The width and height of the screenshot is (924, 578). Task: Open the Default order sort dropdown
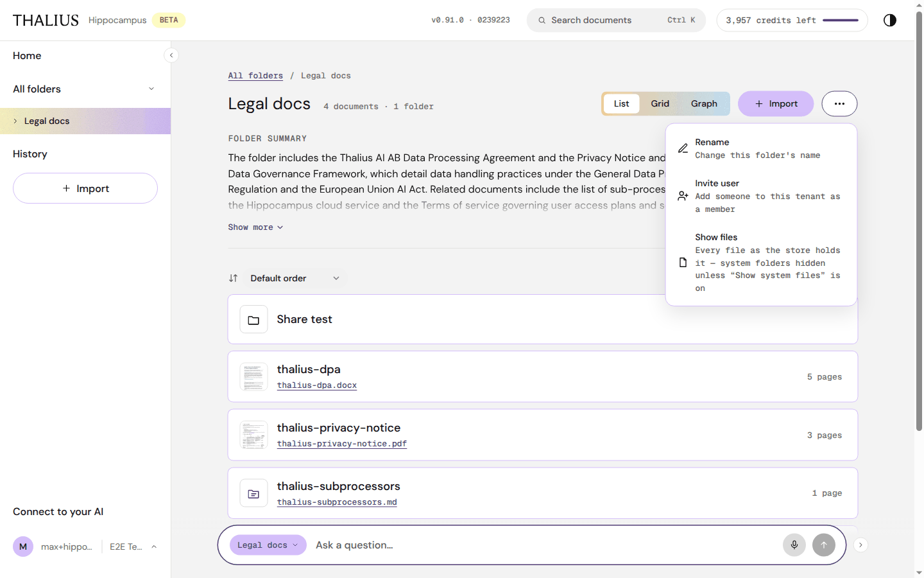pos(295,278)
